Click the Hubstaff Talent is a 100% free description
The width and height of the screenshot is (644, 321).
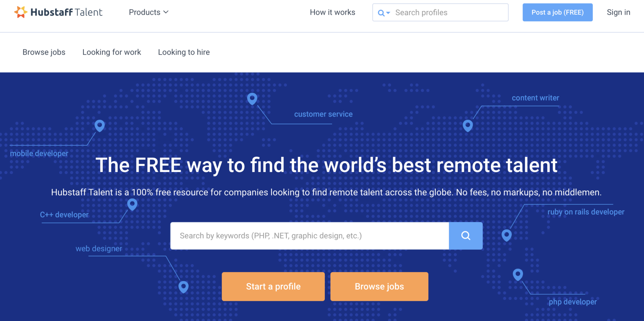click(x=326, y=193)
